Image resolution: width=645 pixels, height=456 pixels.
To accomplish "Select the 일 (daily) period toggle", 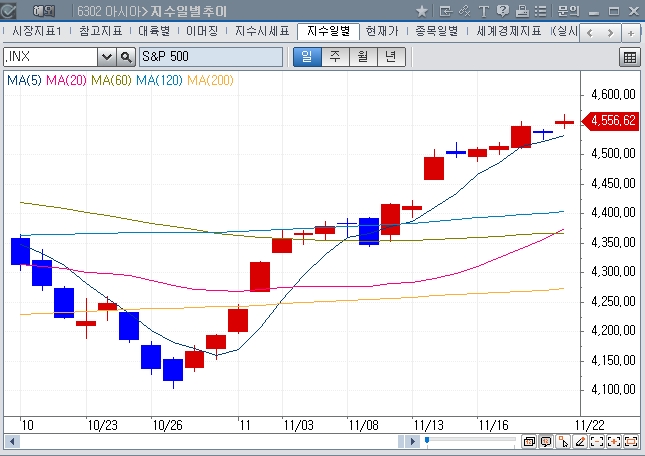I will (306, 57).
